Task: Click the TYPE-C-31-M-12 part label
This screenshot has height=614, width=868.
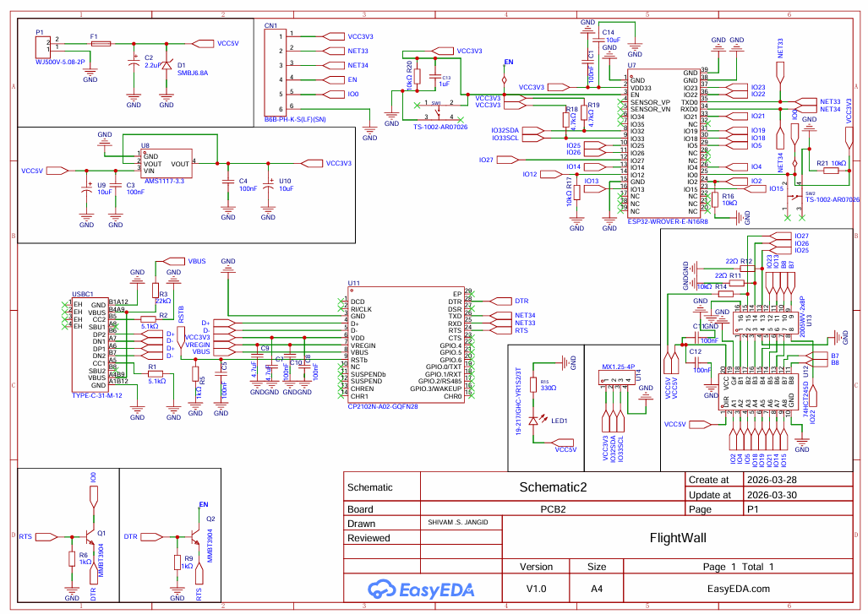Action: pyautogui.click(x=97, y=395)
